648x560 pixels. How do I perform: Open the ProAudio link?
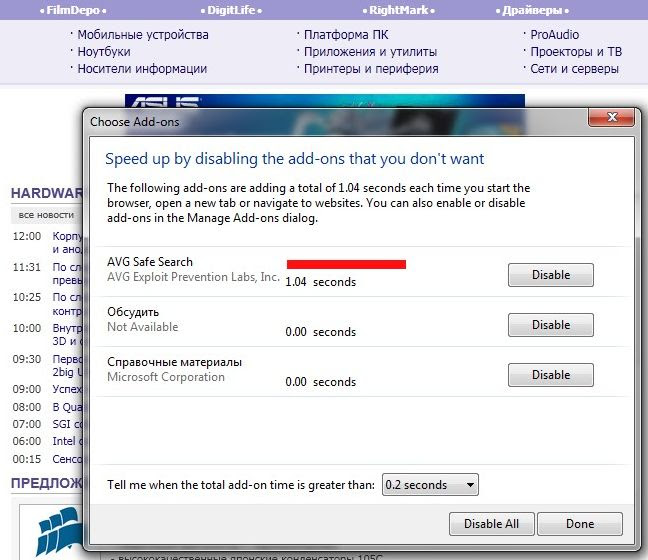[x=555, y=35]
